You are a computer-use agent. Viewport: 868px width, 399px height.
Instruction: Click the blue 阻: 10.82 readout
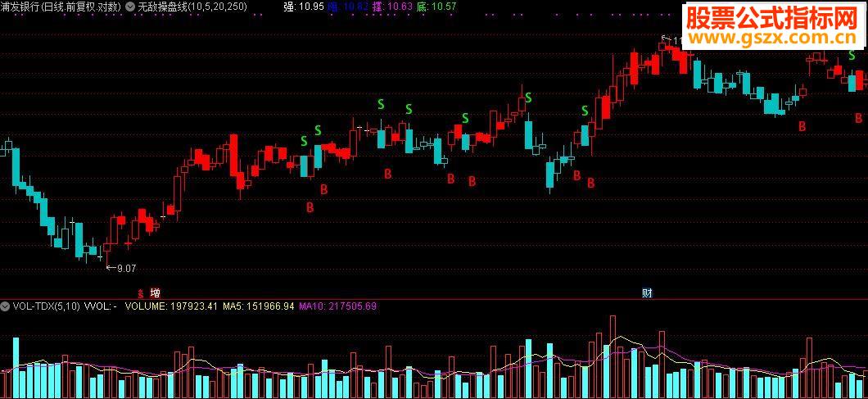[x=349, y=7]
